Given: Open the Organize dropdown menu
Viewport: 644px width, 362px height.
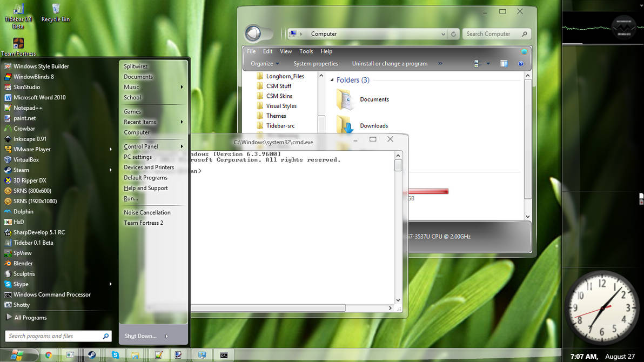Looking at the screenshot, I should (x=264, y=63).
